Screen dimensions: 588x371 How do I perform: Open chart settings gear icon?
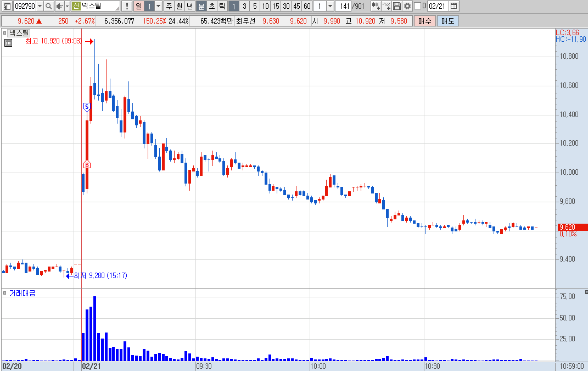(x=407, y=6)
